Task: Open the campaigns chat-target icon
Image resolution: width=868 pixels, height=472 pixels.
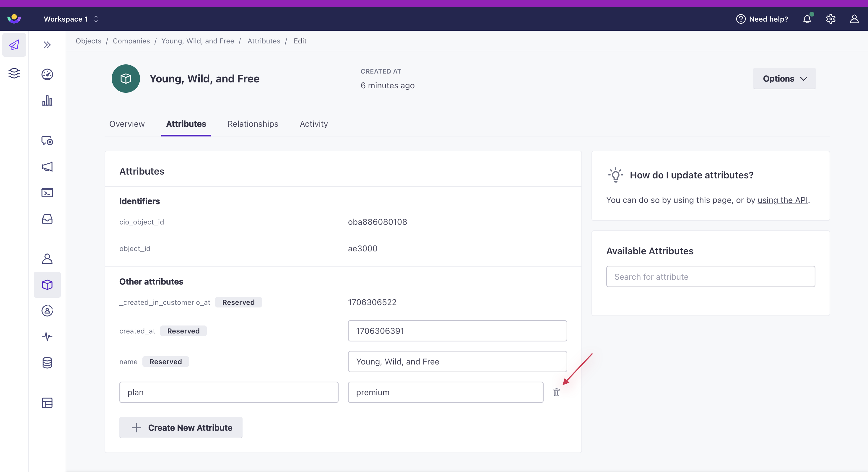Action: coord(47,141)
